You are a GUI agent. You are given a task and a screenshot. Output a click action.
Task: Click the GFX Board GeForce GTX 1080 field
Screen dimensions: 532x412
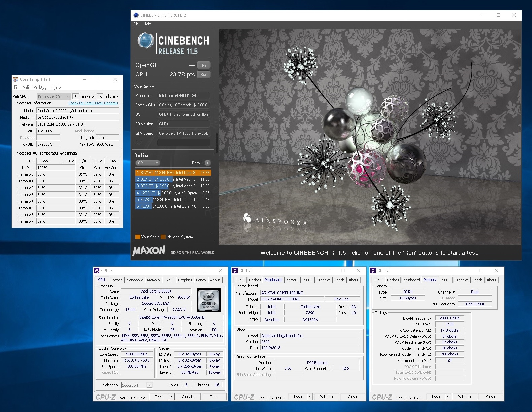click(x=184, y=133)
